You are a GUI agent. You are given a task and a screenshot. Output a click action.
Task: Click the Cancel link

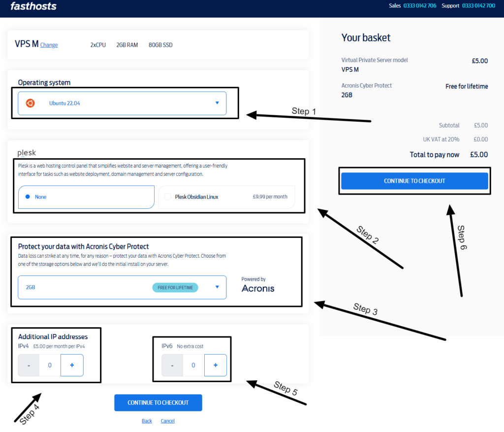(167, 421)
